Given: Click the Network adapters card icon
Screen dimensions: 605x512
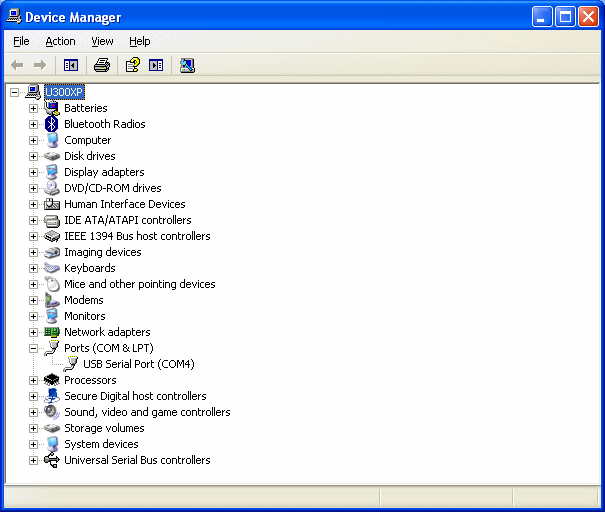Looking at the screenshot, I should pos(52,332).
